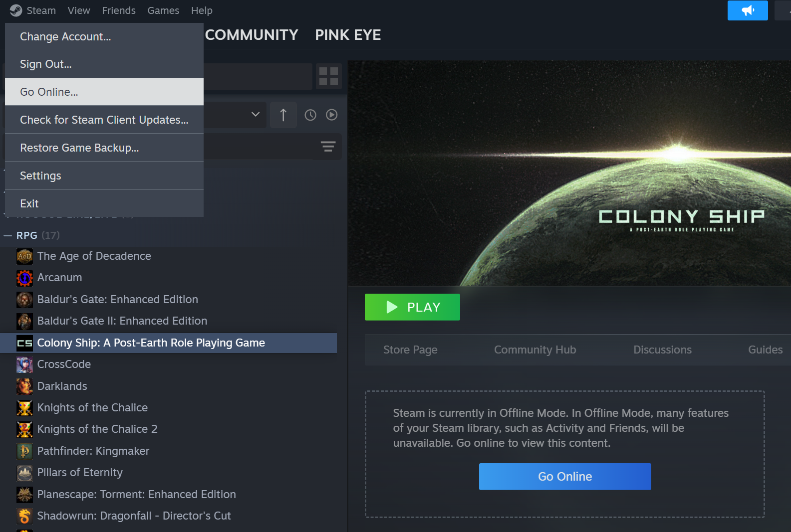
Task: Select CrossCode in the game list
Action: click(64, 364)
